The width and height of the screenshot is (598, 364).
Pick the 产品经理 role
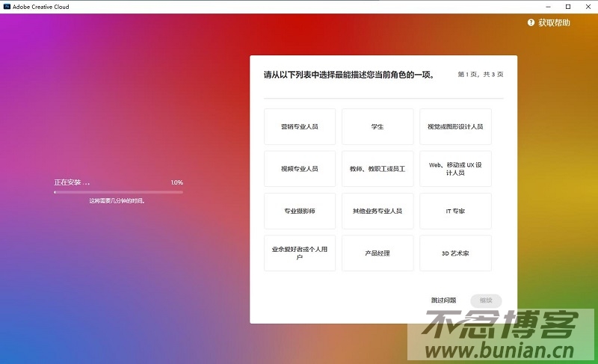377,253
